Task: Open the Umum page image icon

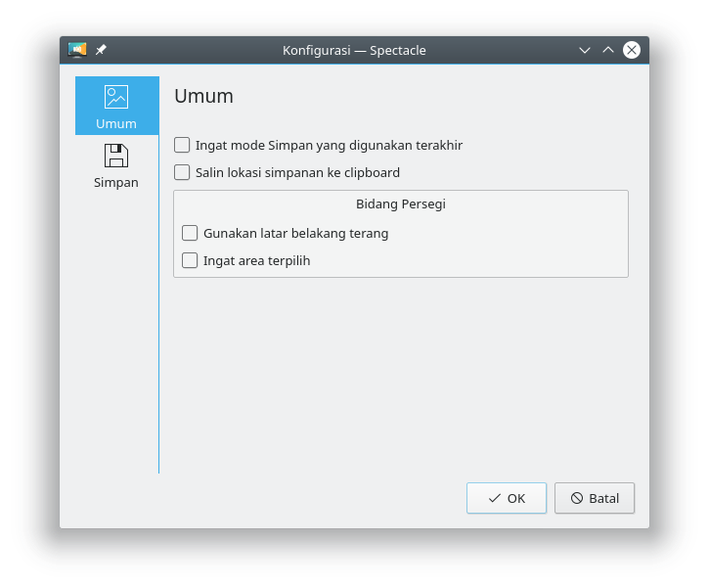Action: click(116, 97)
